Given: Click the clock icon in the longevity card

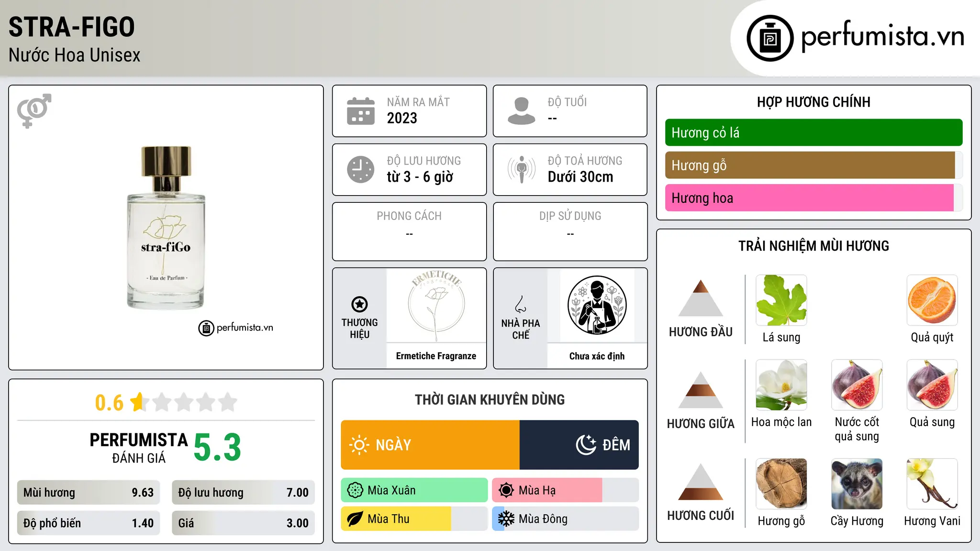Looking at the screenshot, I should (x=361, y=169).
